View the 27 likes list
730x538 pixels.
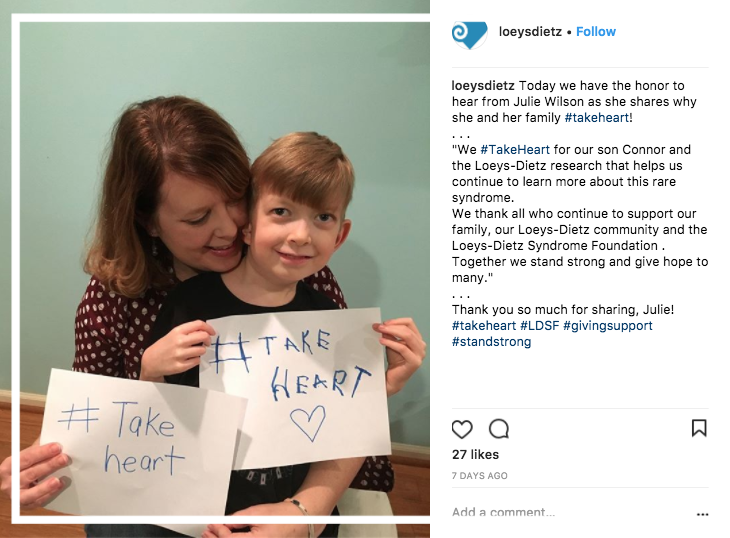pyautogui.click(x=475, y=454)
